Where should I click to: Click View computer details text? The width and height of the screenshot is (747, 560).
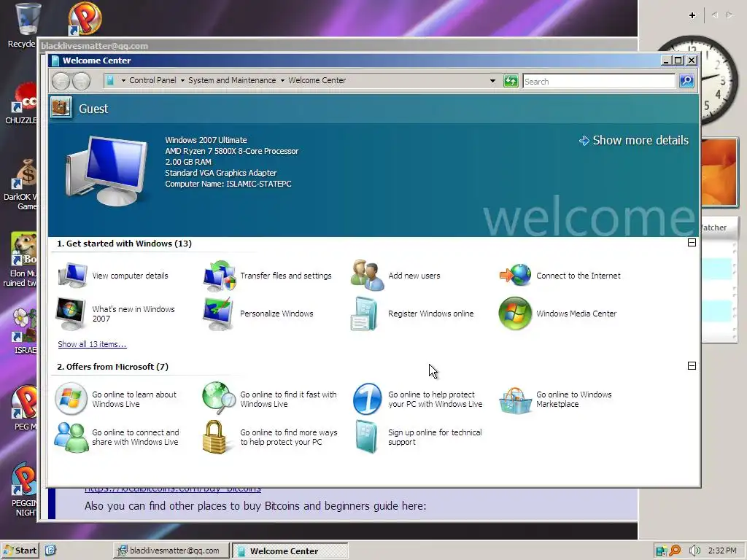(130, 276)
